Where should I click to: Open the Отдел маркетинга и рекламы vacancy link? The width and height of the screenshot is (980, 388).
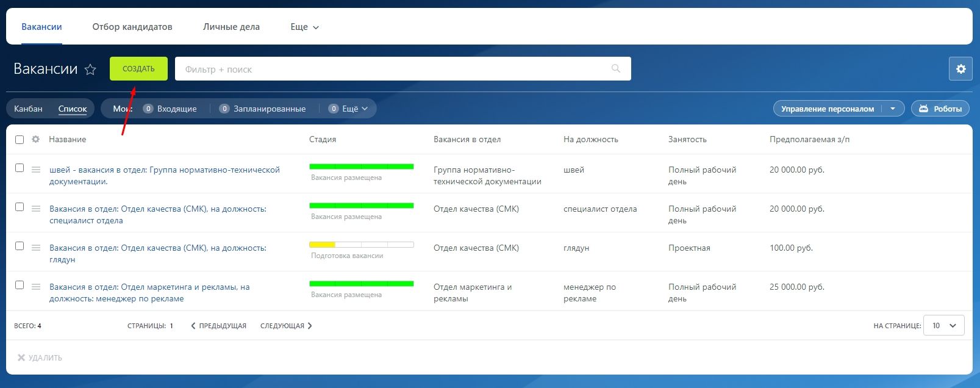pos(149,293)
